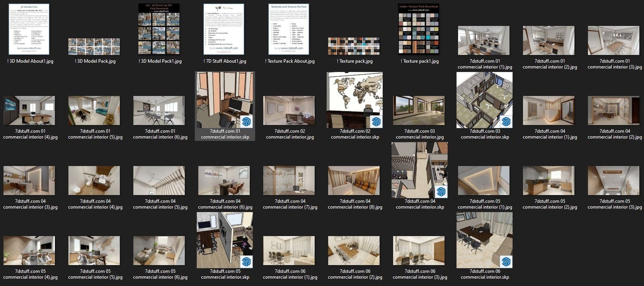Viewport: 644px width, 286px height.
Task: Select 01 commercial interior (2).jpg thumbnail
Action: click(x=549, y=40)
